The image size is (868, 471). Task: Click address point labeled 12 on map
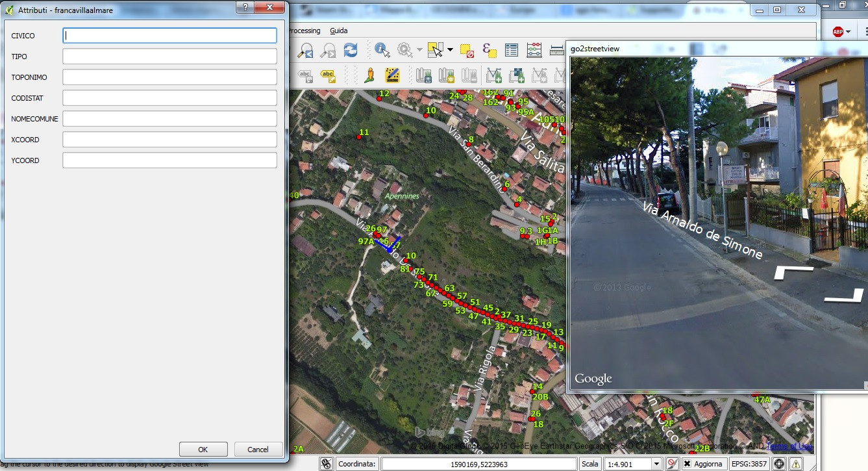[379, 98]
